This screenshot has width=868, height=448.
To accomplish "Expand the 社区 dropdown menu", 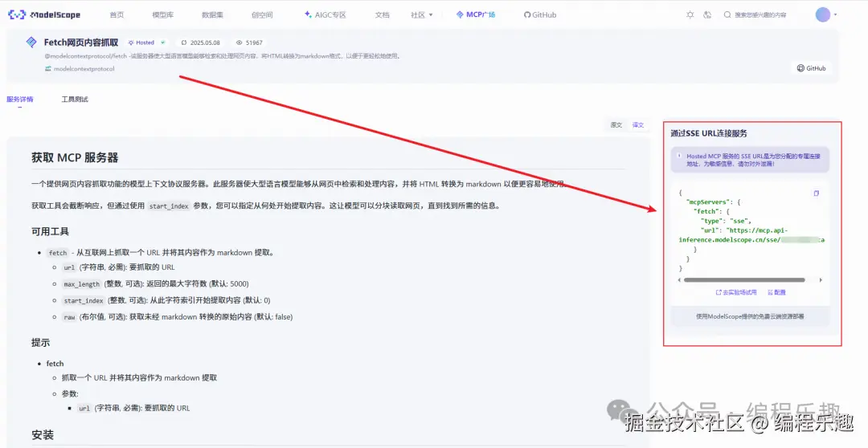I will pos(422,15).
